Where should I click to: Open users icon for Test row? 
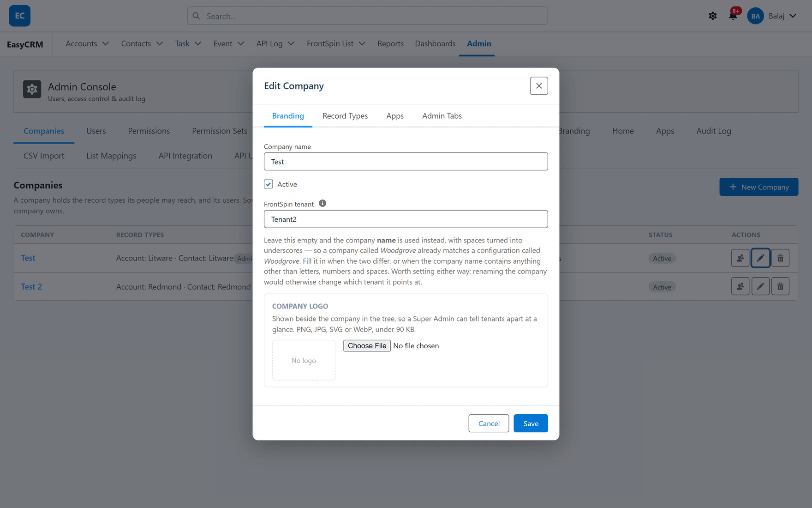740,258
